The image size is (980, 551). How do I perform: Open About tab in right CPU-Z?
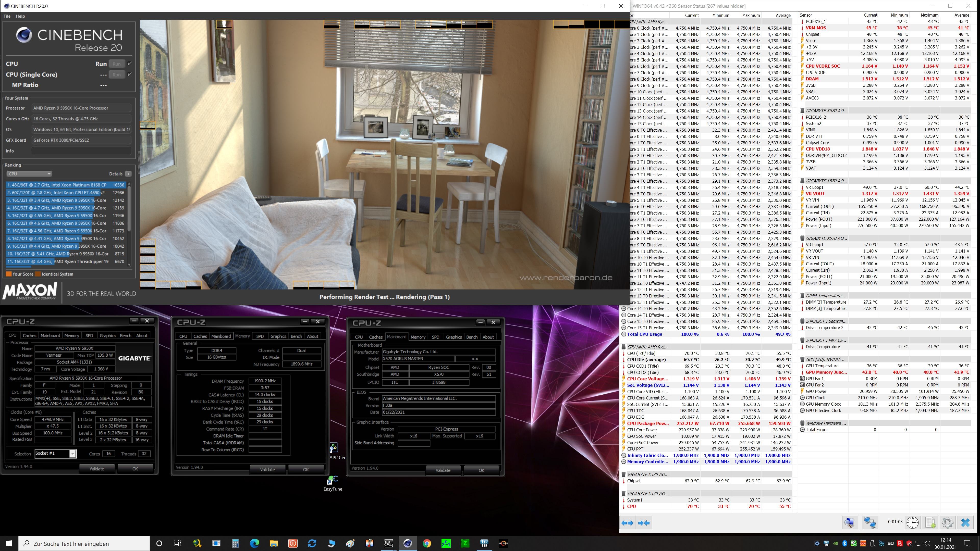click(488, 337)
